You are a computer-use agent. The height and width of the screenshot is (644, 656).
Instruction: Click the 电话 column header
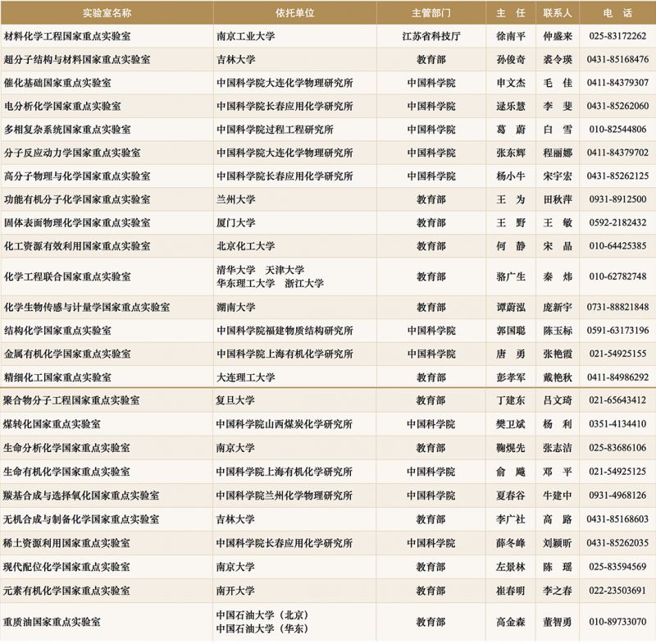click(617, 13)
